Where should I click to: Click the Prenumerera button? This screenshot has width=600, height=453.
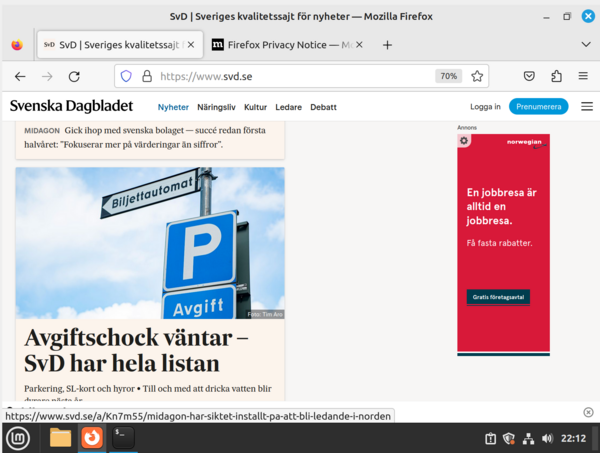(538, 106)
